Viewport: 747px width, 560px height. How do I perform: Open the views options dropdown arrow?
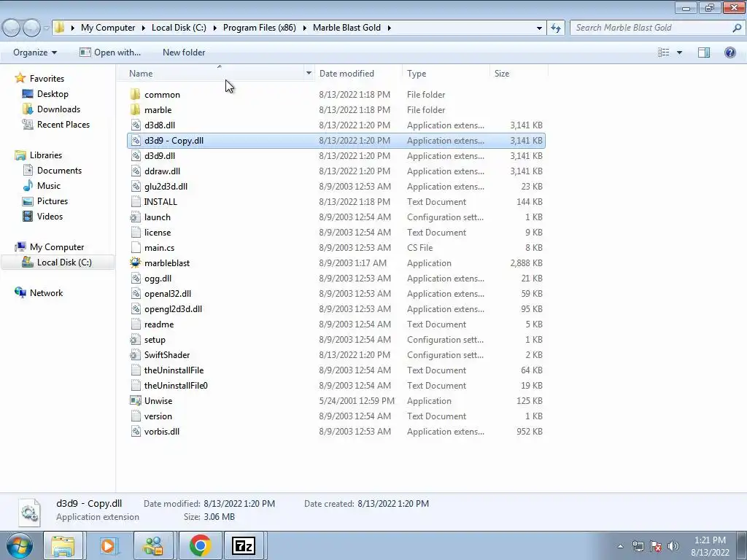pyautogui.click(x=679, y=52)
